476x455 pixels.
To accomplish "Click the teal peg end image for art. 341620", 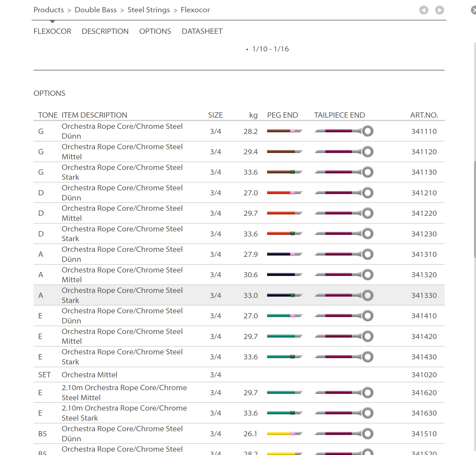I will click(x=285, y=392).
